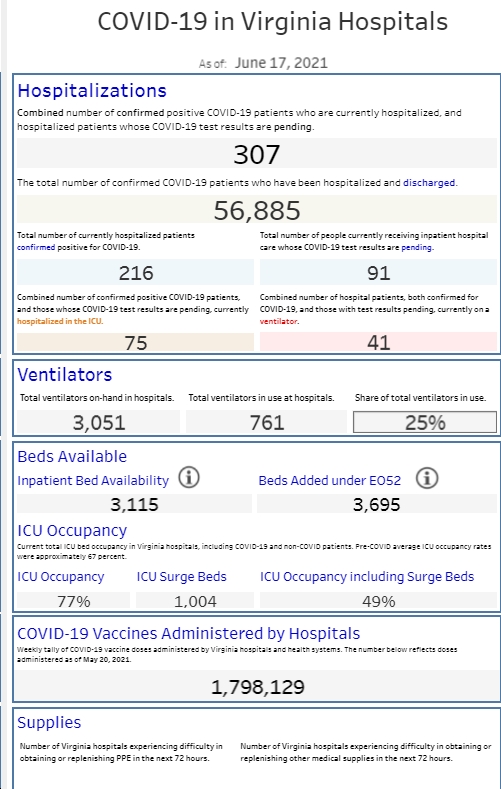Click the 1,798,129 vaccines administered figure
The height and width of the screenshot is (789, 501).
click(257, 686)
